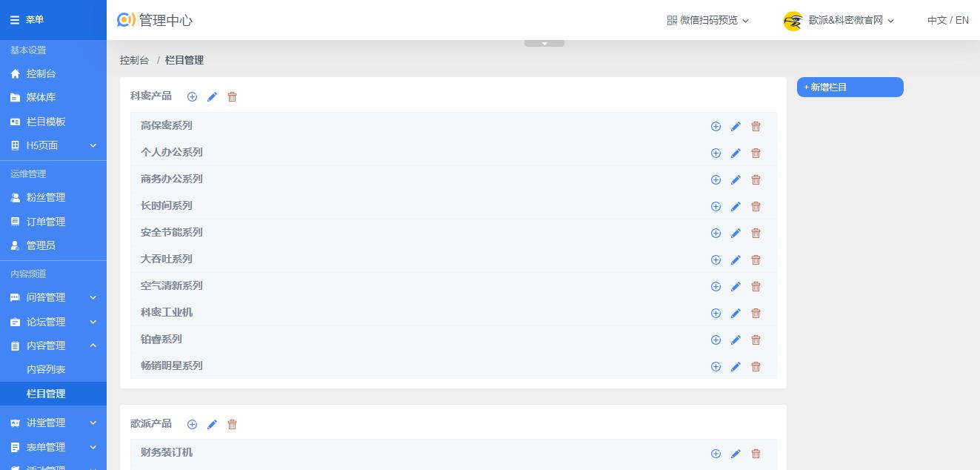980x470 pixels.
Task: Click the pencil icon for 个人办公系列
Action: [x=736, y=153]
